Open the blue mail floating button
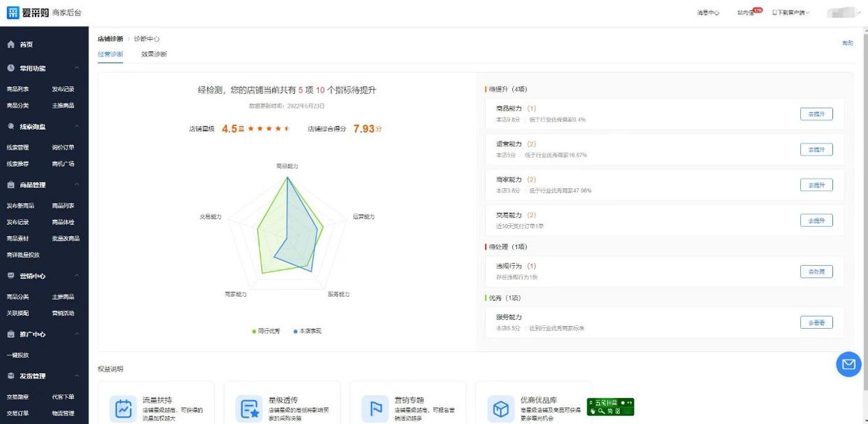The image size is (868, 424). pyautogui.click(x=848, y=364)
